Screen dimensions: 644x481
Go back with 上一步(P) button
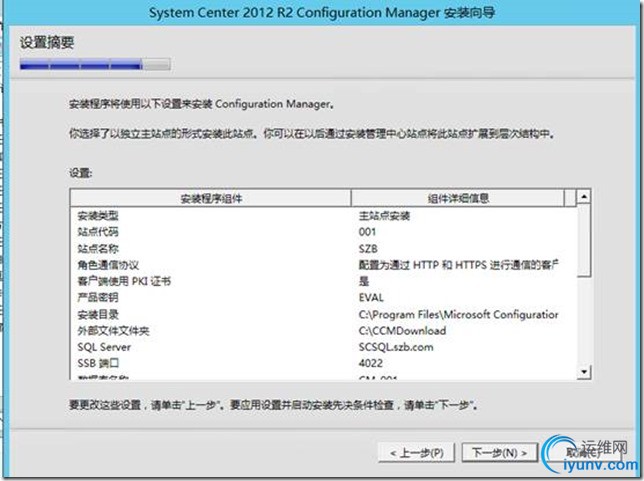(x=416, y=453)
